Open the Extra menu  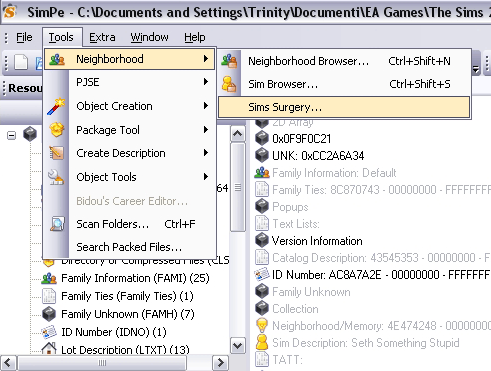(102, 37)
